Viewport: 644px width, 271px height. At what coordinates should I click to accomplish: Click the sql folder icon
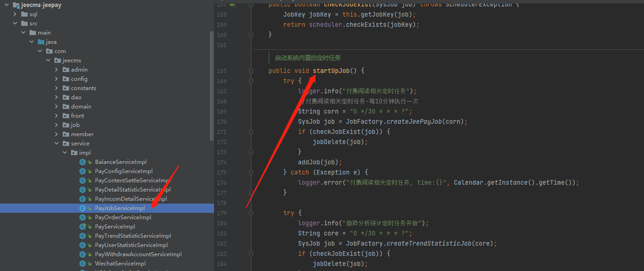click(24, 14)
